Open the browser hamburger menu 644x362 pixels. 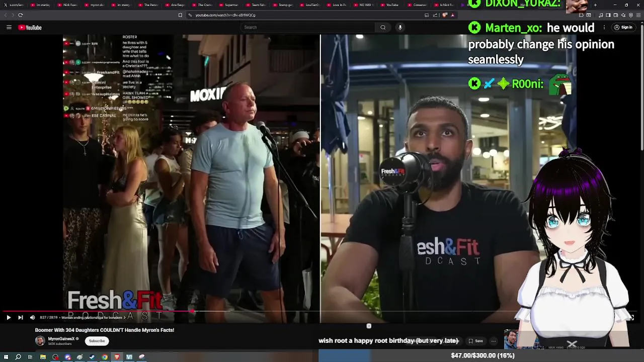[x=638, y=15]
